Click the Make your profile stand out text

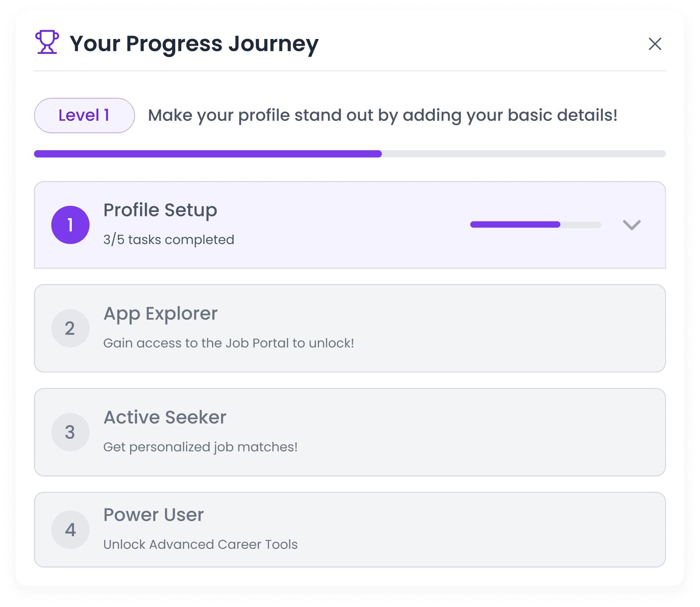click(383, 115)
